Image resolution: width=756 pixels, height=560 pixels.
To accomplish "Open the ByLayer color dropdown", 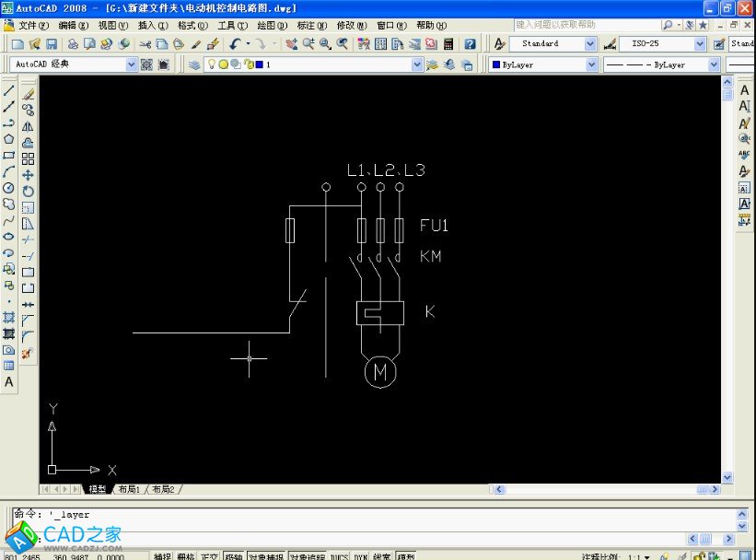I will (591, 64).
